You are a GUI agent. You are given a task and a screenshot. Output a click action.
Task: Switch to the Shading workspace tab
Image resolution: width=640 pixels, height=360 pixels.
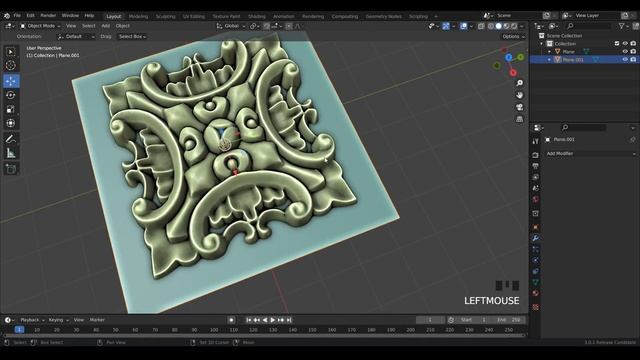click(257, 16)
